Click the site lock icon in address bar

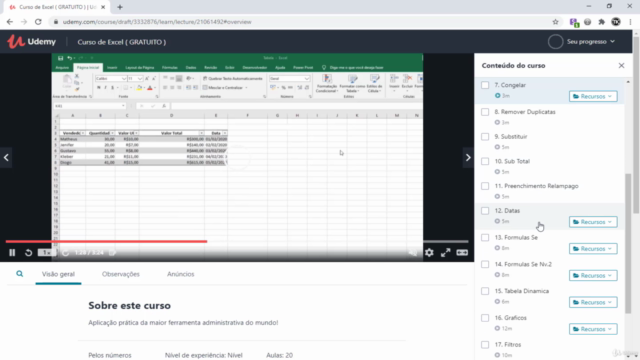coord(56,22)
